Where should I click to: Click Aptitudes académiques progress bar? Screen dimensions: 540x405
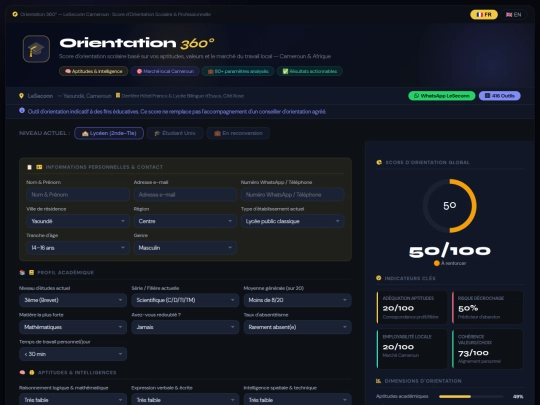click(471, 396)
